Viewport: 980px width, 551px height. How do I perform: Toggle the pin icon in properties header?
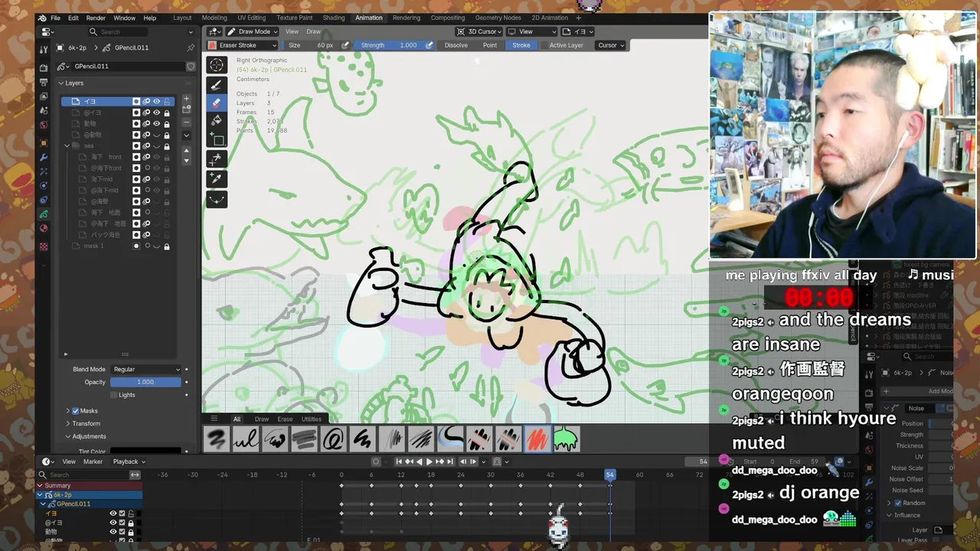[190, 47]
